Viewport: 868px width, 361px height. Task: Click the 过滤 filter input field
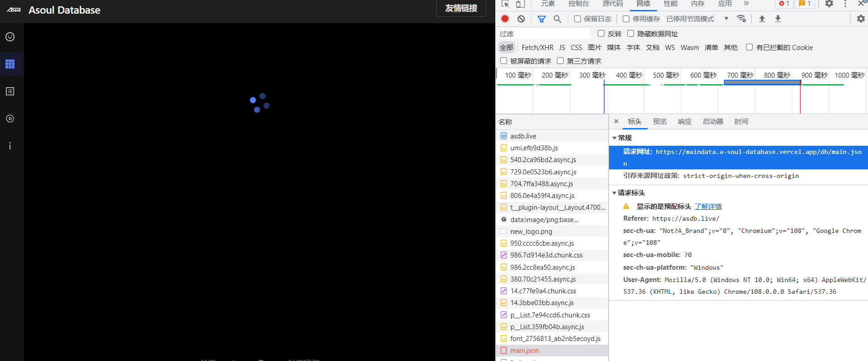click(x=544, y=34)
